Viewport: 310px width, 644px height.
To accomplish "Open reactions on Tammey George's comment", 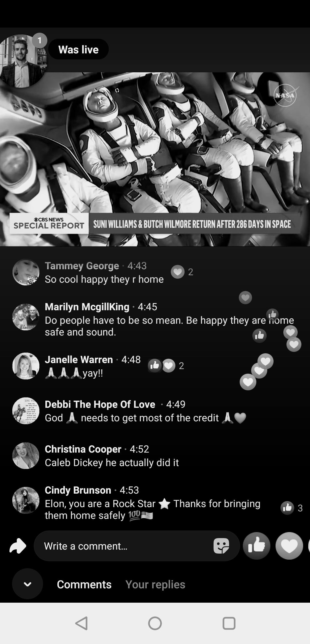I will coord(182,271).
